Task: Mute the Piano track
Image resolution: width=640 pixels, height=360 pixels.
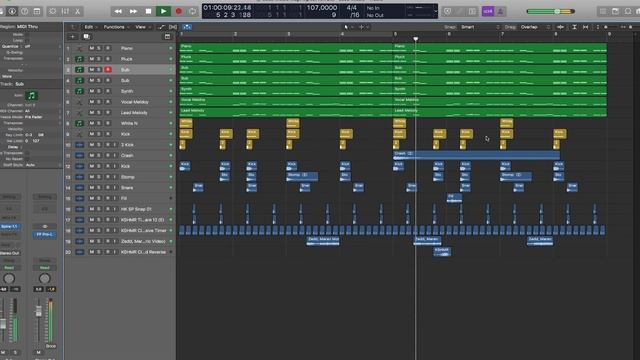Action: tap(91, 48)
